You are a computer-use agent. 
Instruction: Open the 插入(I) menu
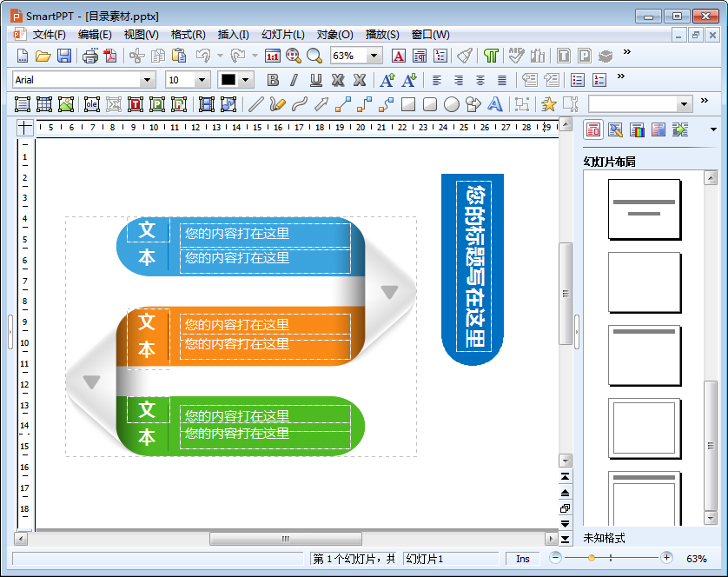pyautogui.click(x=233, y=35)
